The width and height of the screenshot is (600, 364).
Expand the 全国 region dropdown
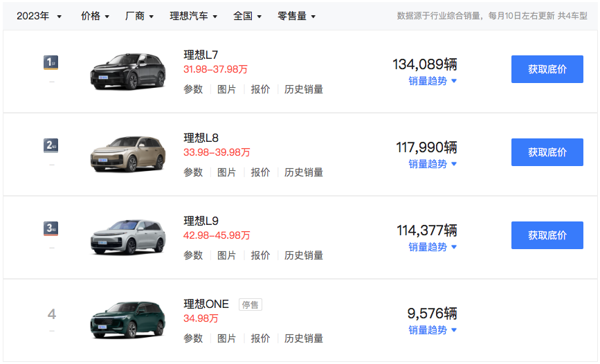[247, 16]
